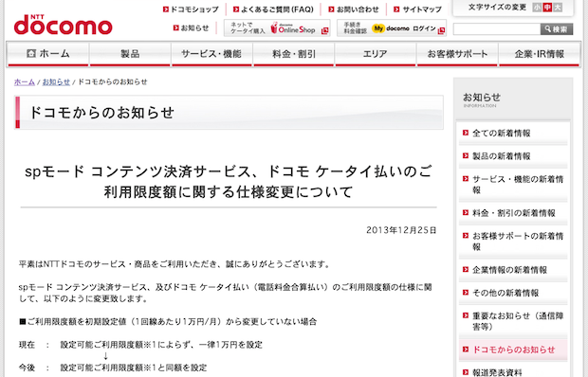Image resolution: width=588 pixels, height=377 pixels.
Task: Click arrow icon beside 全ての新着情報
Action: pyautogui.click(x=466, y=133)
